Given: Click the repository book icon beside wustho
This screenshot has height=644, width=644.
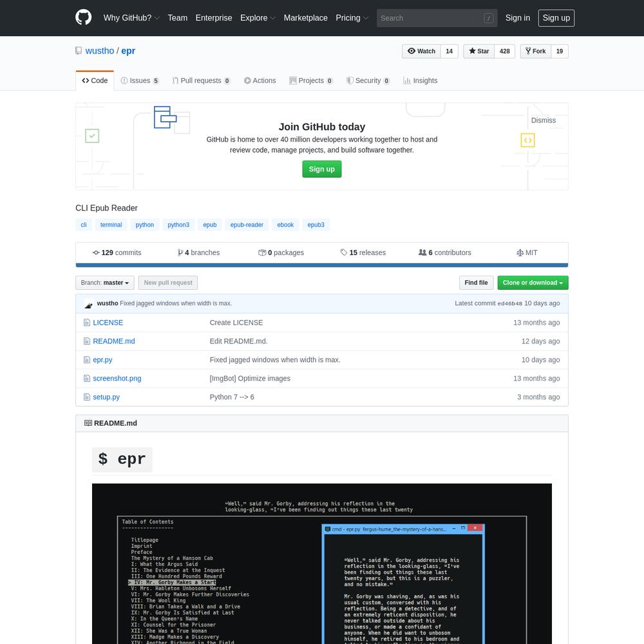Looking at the screenshot, I should click(79, 51).
